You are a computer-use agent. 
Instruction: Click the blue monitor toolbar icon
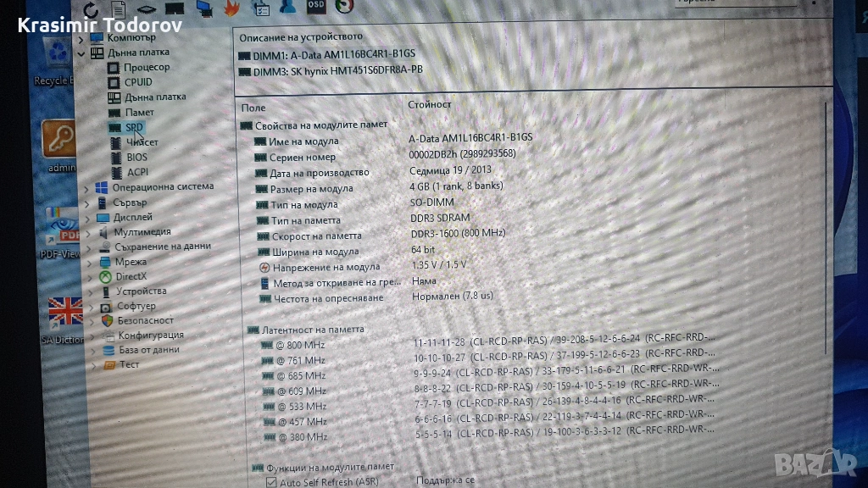(204, 8)
